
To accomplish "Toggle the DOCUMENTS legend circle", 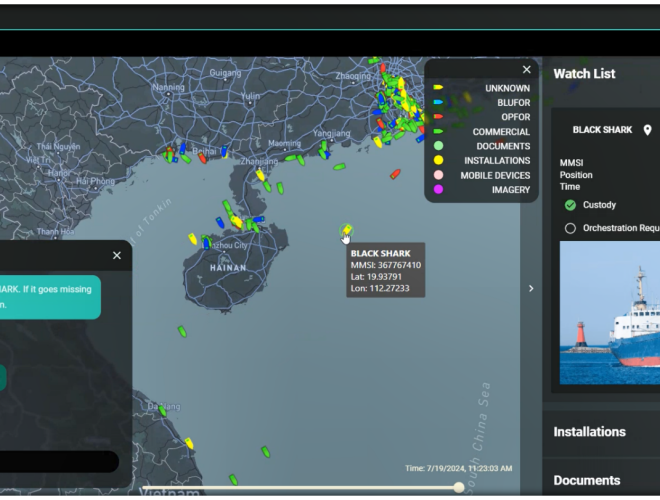I will pyautogui.click(x=438, y=146).
